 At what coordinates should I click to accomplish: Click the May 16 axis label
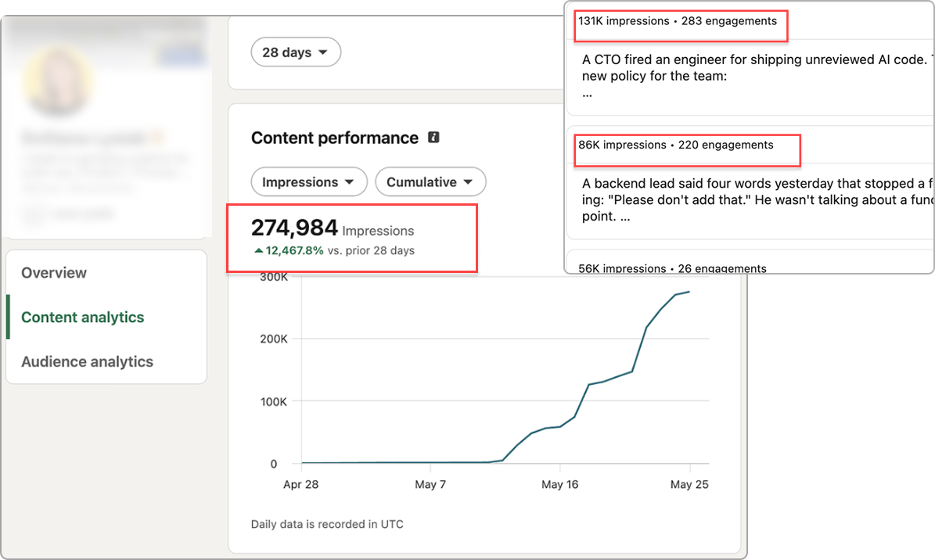tap(559, 484)
